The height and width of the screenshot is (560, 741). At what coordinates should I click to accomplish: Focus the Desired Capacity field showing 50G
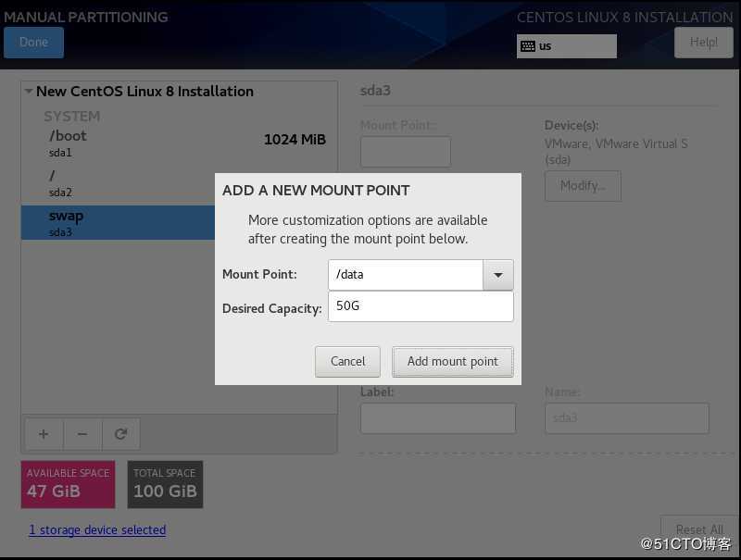[x=421, y=306]
